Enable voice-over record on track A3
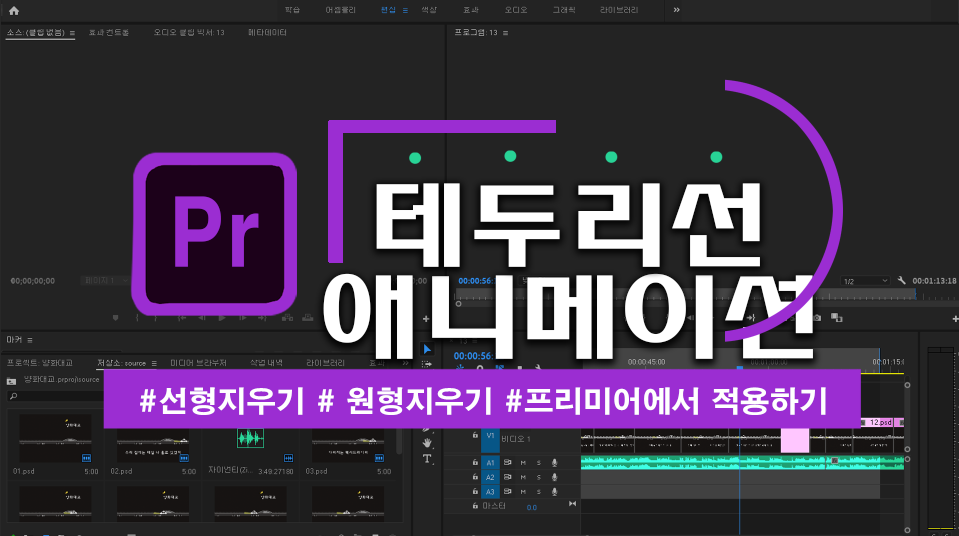959x536 pixels. pos(555,491)
